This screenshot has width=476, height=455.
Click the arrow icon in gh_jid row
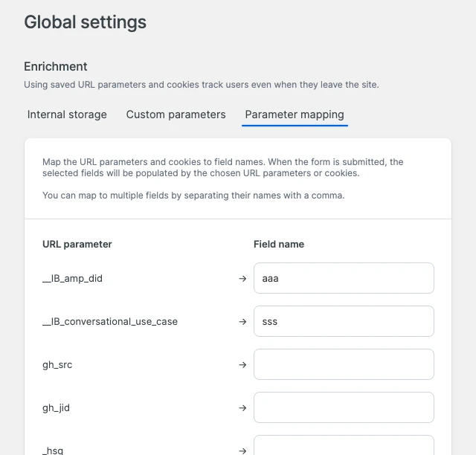point(242,408)
